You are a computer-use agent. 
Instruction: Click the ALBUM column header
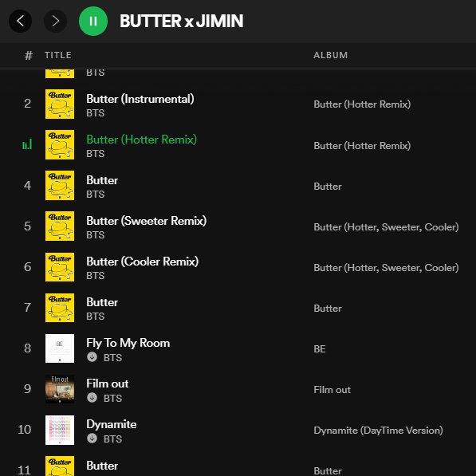(x=331, y=55)
